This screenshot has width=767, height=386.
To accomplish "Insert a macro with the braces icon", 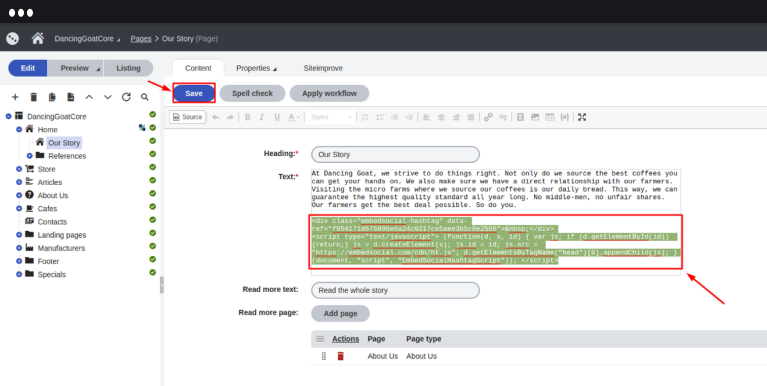I will [564, 117].
